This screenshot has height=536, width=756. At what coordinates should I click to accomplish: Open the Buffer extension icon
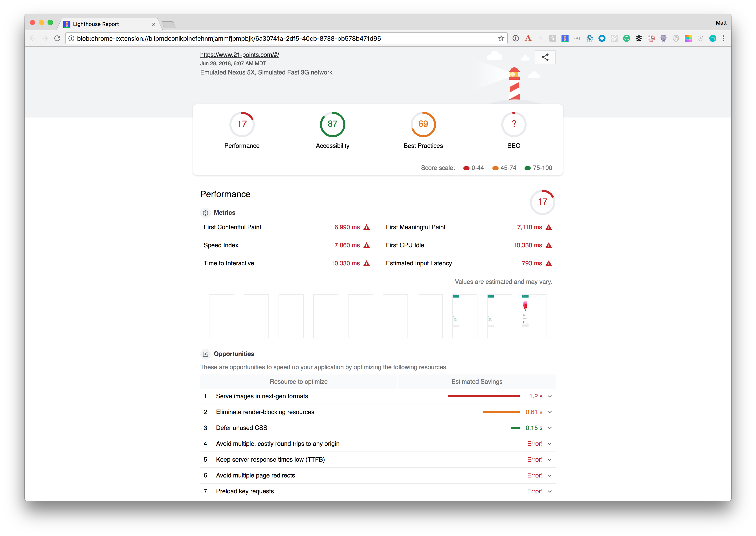pyautogui.click(x=639, y=38)
